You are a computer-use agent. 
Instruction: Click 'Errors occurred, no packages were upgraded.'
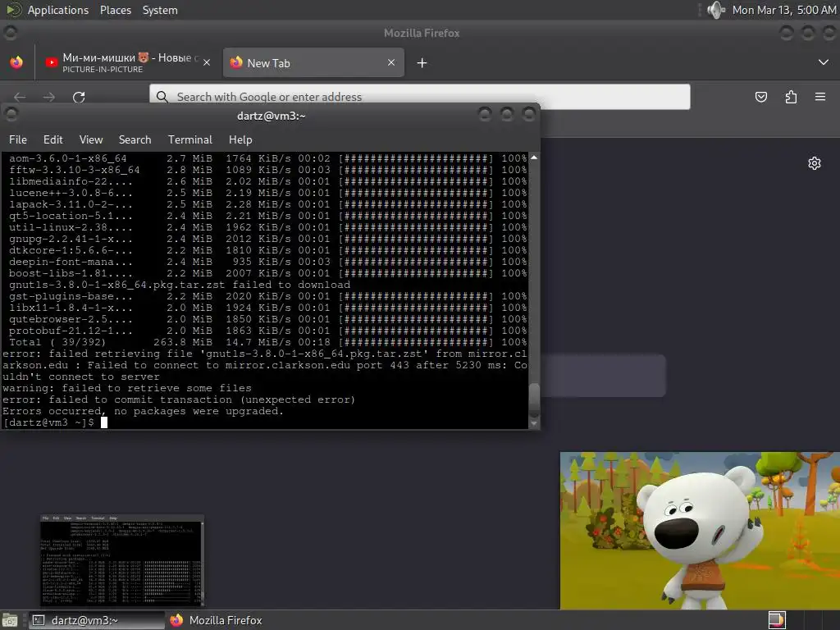pos(143,412)
